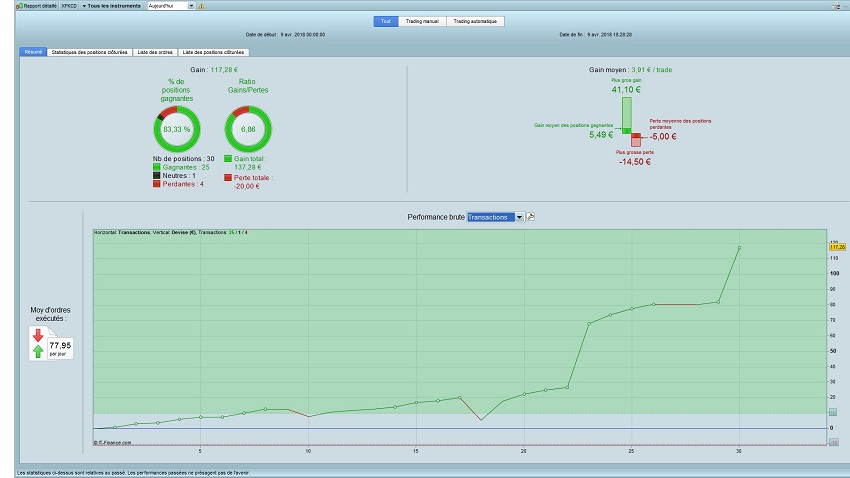
Task: Click the red loss bar in average chart
Action: point(636,140)
